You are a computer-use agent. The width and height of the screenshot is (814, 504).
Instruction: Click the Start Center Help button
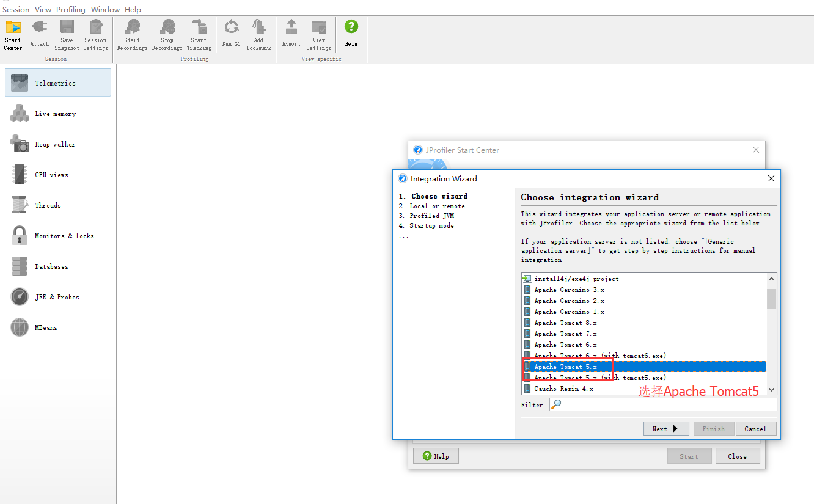tap(436, 456)
